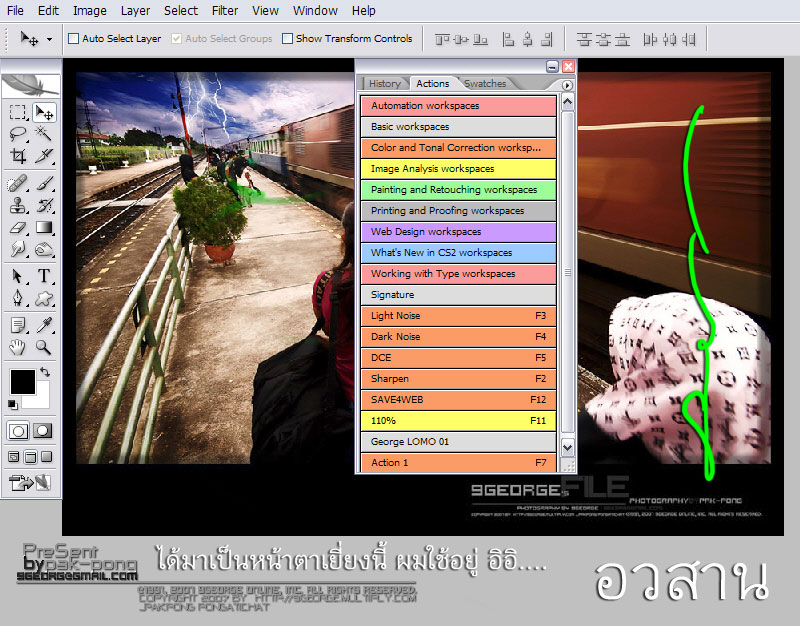Open the foreground color picker
Image resolution: width=800 pixels, height=626 pixels.
pyautogui.click(x=23, y=382)
